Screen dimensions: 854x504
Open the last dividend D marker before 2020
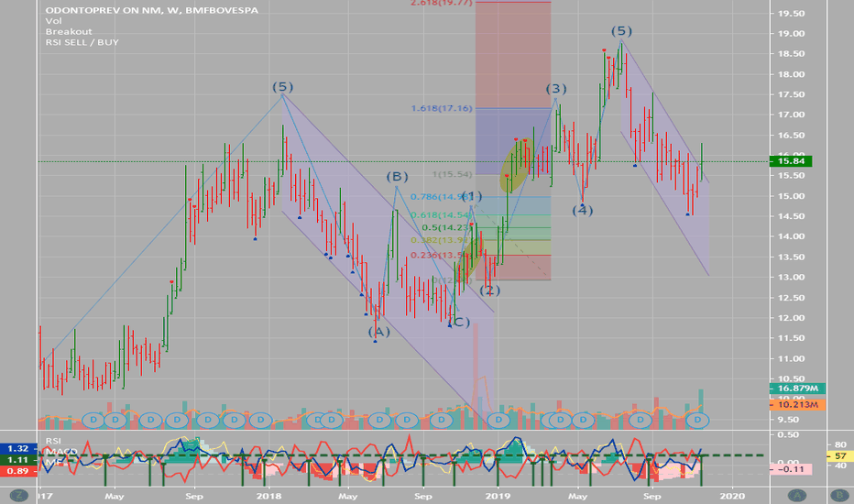click(x=697, y=420)
